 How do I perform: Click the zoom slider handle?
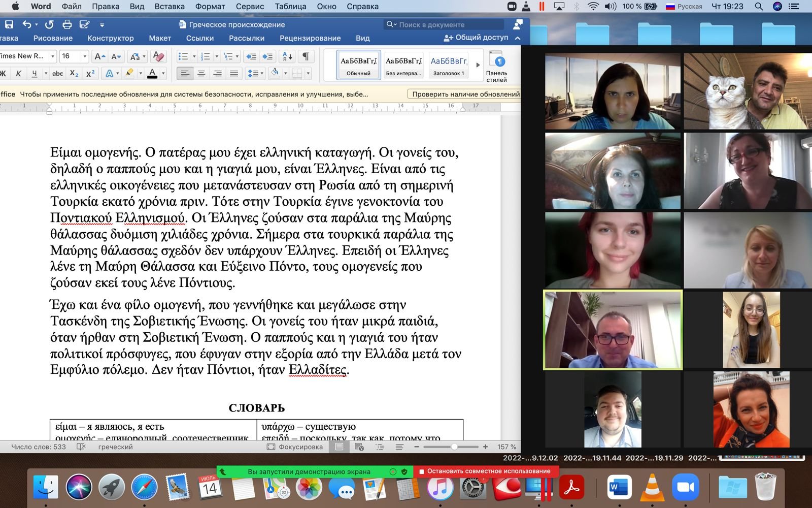click(x=454, y=447)
